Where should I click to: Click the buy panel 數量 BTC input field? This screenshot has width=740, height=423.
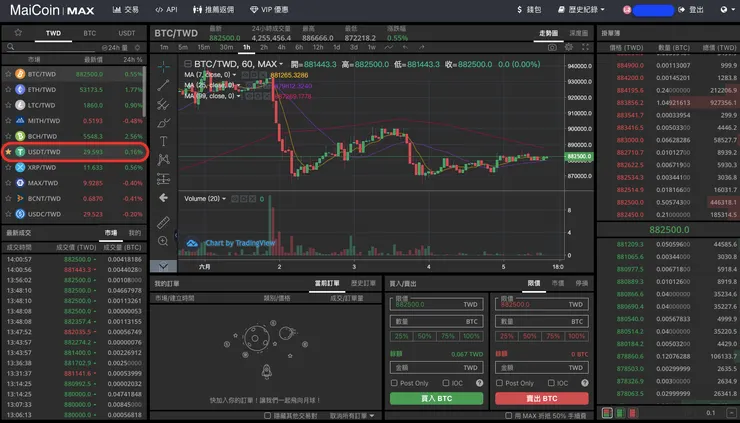(437, 321)
